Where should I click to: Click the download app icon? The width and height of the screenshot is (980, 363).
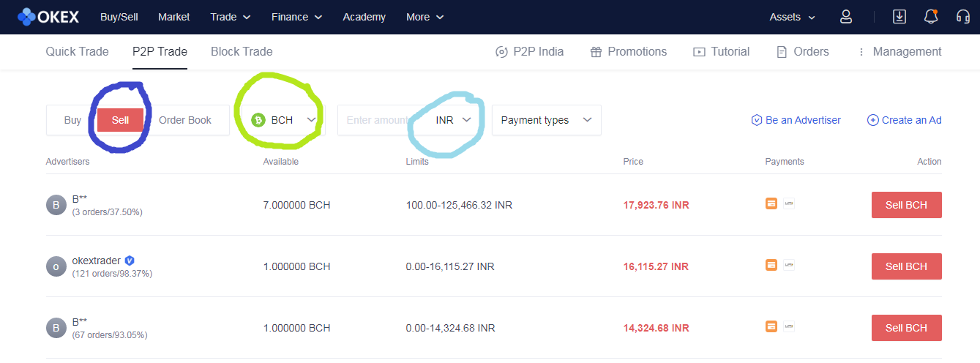899,17
